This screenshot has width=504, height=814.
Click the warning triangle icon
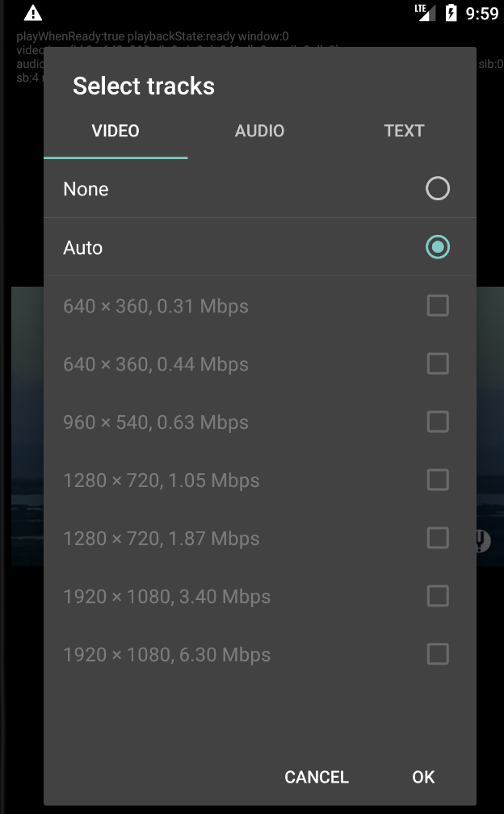tap(33, 13)
